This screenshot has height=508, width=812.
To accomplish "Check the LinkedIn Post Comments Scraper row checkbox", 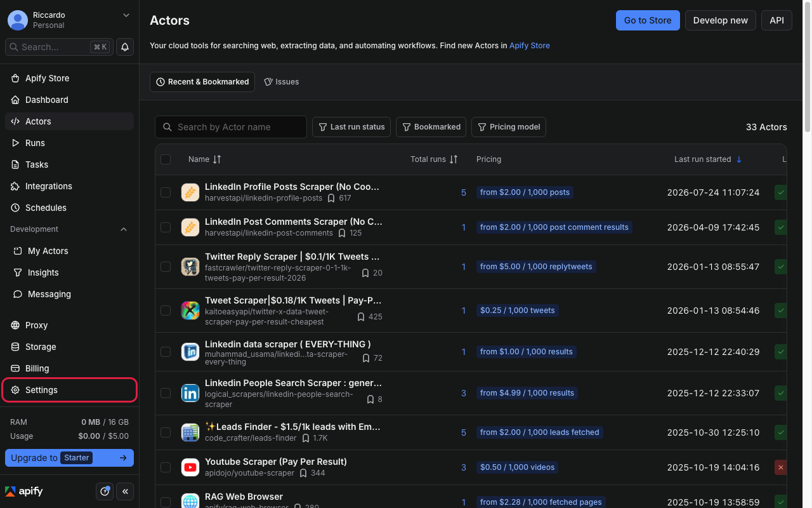I will (x=166, y=227).
